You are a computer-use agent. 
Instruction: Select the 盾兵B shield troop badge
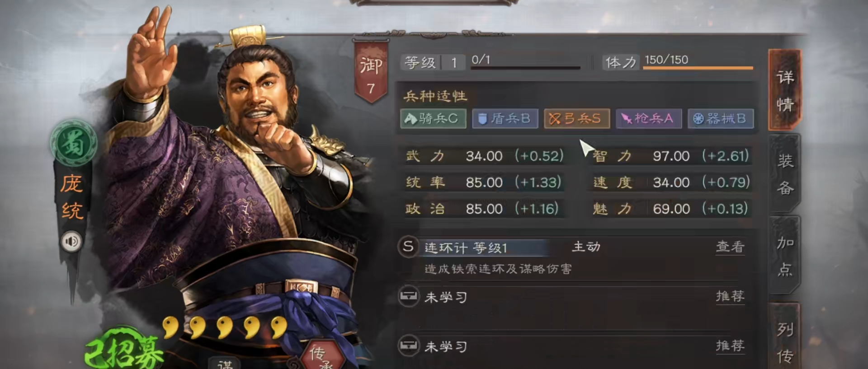coord(505,119)
